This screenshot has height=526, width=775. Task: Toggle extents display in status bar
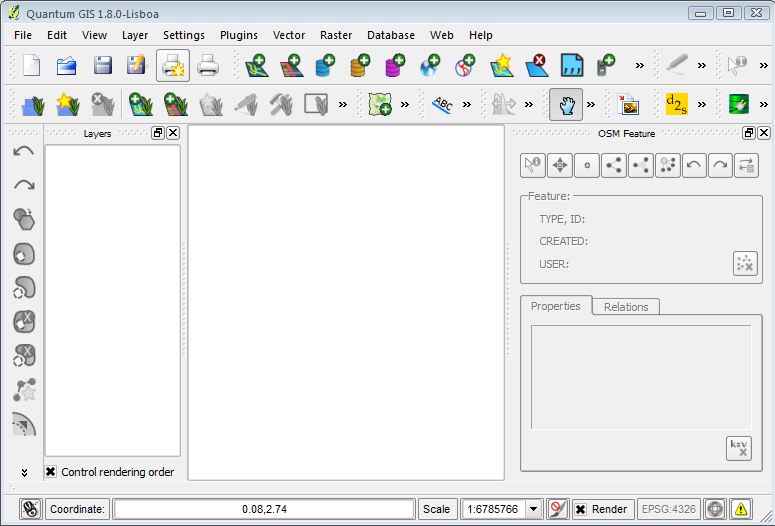click(x=31, y=509)
